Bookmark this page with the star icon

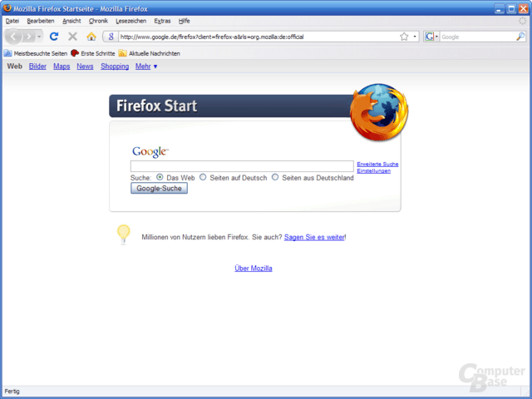pos(404,37)
